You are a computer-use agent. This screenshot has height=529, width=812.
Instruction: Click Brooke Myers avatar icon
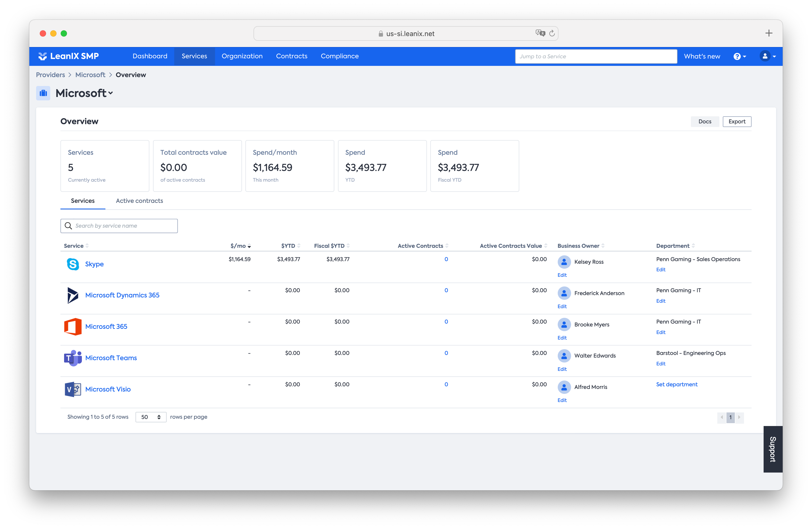pyautogui.click(x=564, y=325)
